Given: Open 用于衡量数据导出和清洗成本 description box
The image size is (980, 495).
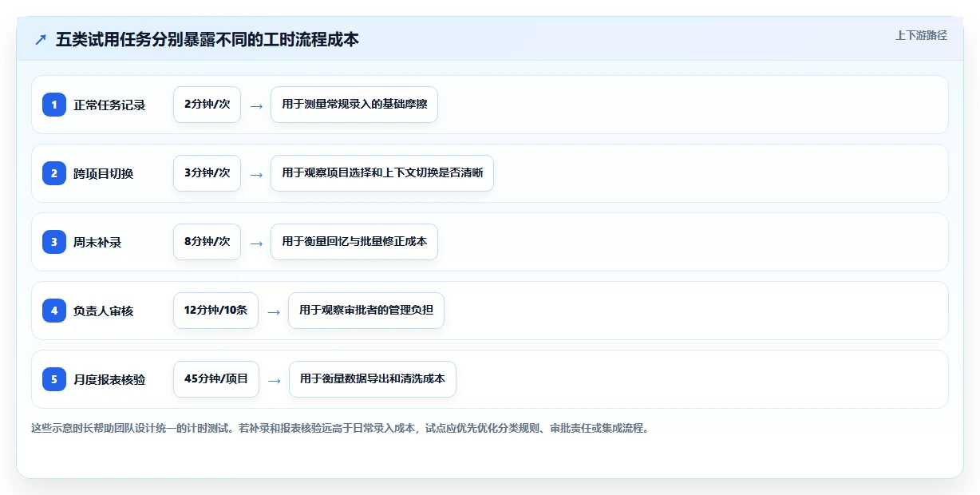Looking at the screenshot, I should click(373, 379).
